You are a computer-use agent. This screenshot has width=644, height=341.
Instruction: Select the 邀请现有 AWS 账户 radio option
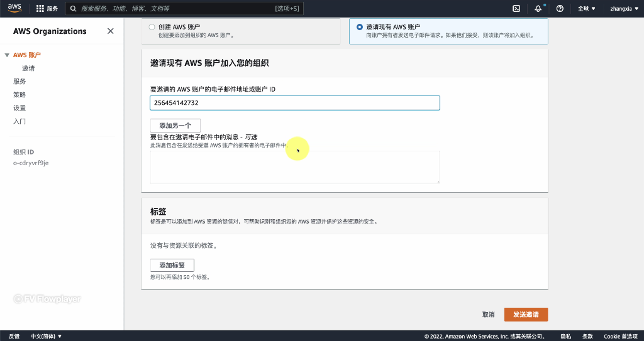[x=360, y=27]
